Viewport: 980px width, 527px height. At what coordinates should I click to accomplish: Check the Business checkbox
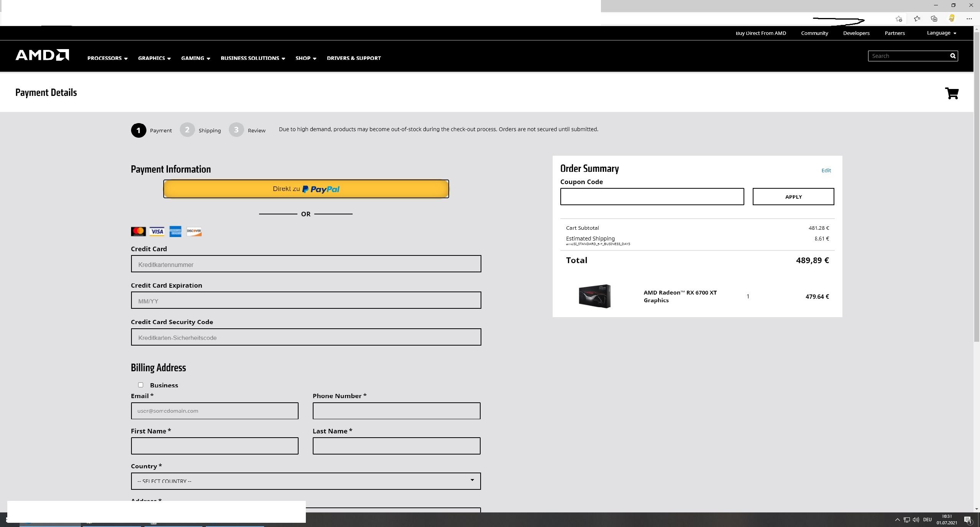141,385
